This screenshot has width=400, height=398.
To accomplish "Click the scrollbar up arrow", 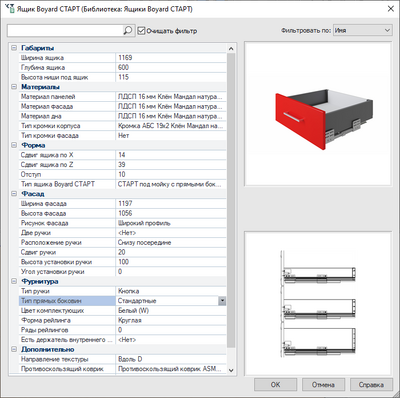I will (231, 49).
